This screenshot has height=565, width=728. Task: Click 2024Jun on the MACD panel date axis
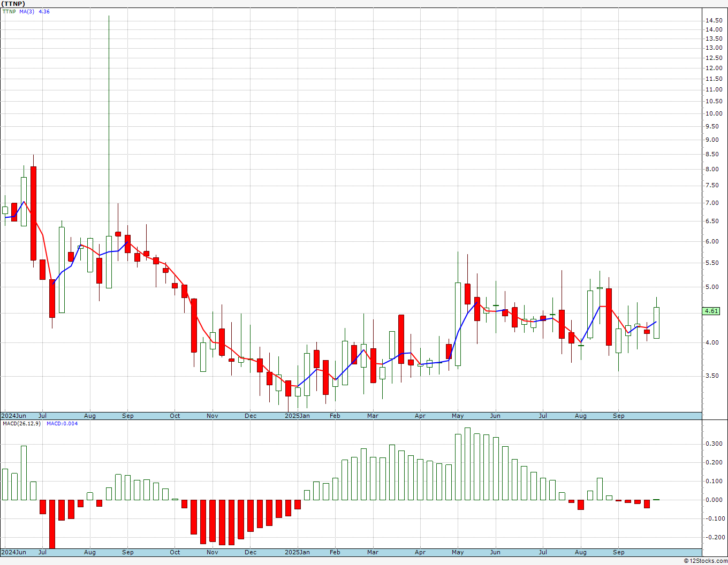[13, 552]
